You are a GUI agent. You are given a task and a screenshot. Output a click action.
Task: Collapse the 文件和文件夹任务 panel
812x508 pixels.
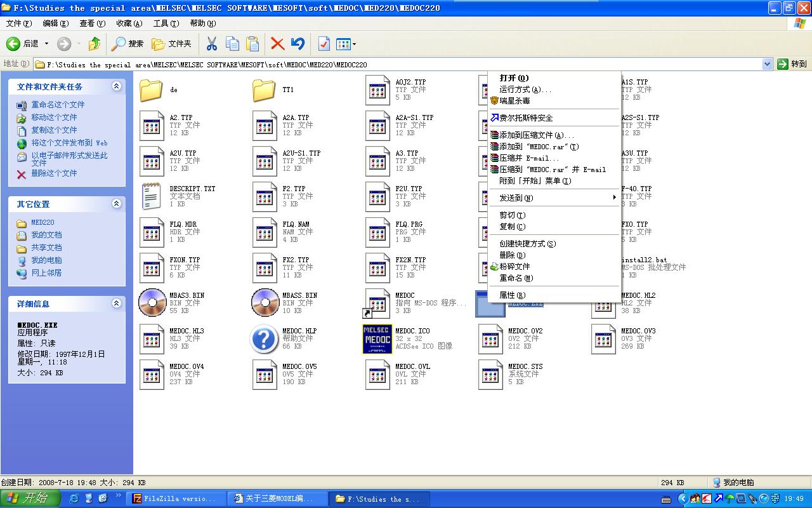[116, 86]
